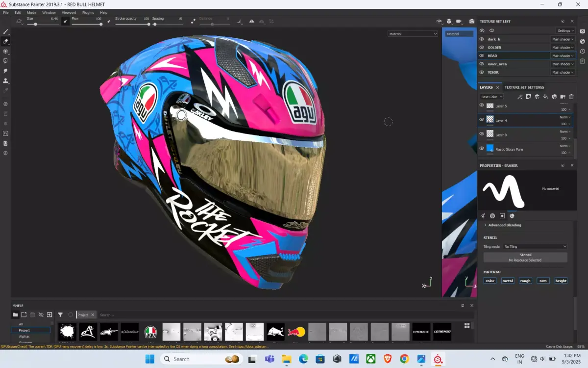The width and height of the screenshot is (588, 368).
Task: Open the Stencil Tiling mode dropdown
Action: point(535,246)
